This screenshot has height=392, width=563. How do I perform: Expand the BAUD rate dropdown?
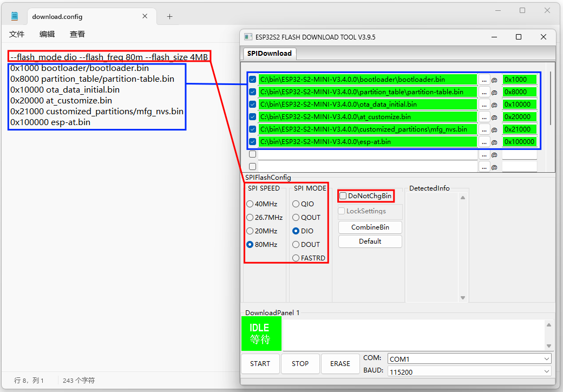[546, 371]
